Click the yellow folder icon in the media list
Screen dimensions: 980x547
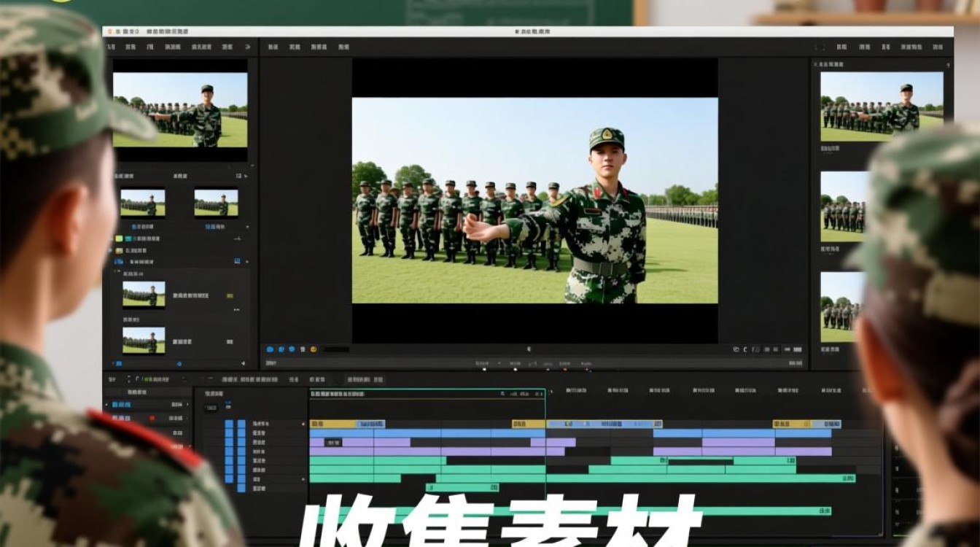point(120,250)
